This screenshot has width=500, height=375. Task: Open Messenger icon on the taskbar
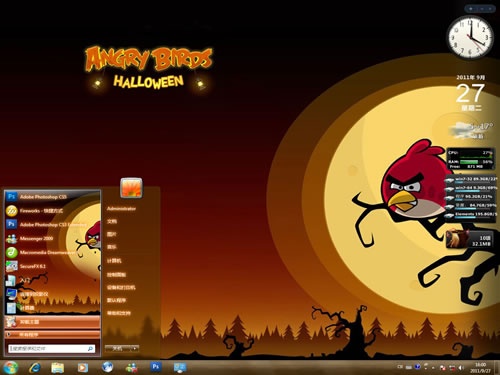(132, 367)
